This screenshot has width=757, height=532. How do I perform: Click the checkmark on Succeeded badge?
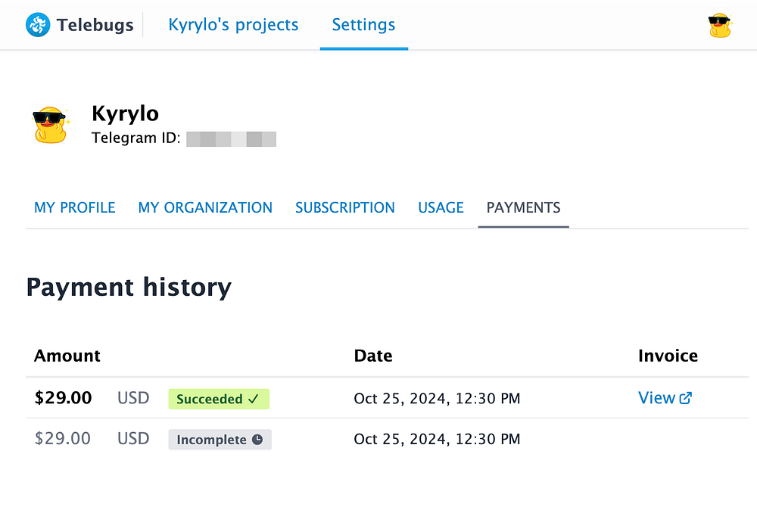(254, 399)
